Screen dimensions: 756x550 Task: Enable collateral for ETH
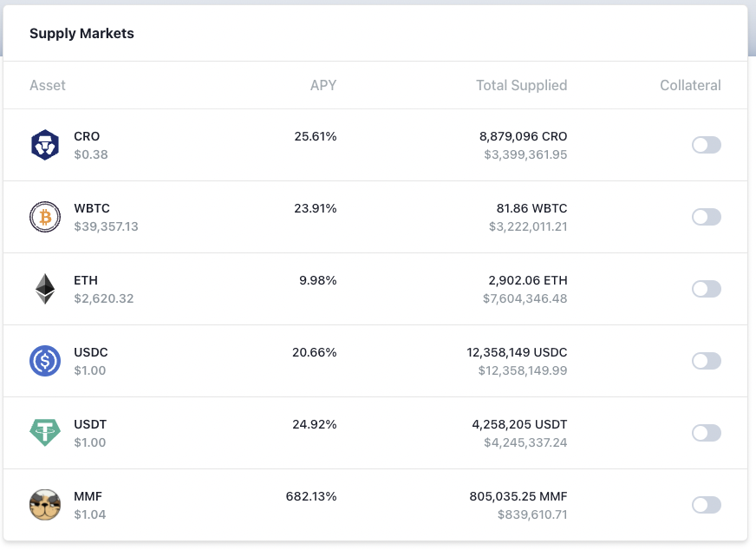(706, 289)
